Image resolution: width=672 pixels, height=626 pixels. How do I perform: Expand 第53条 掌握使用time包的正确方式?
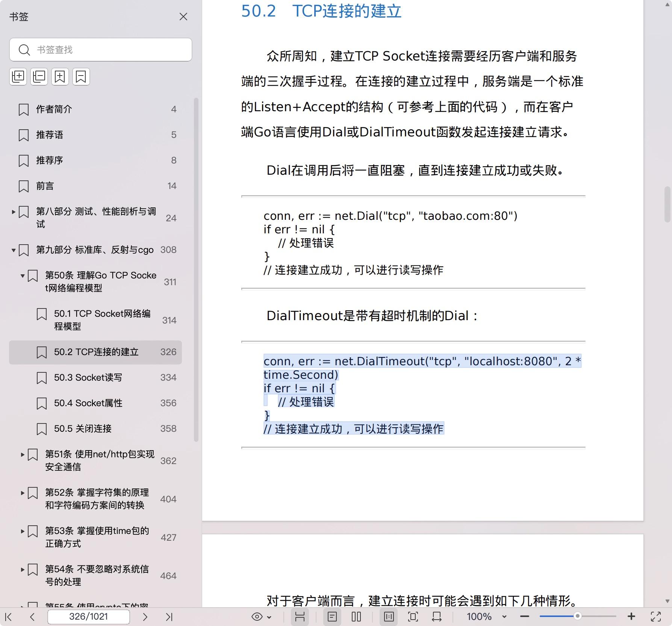pyautogui.click(x=23, y=531)
